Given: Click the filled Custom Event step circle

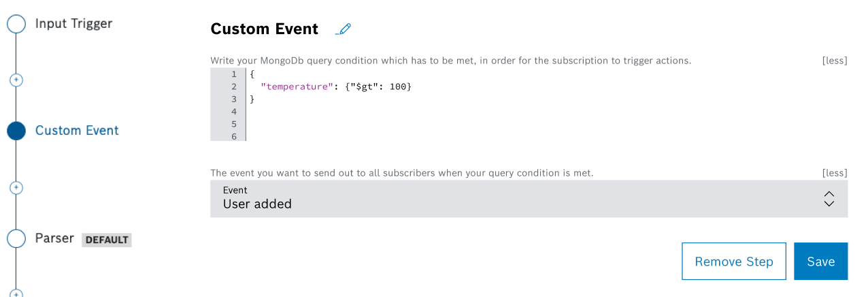Looking at the screenshot, I should click(x=16, y=131).
